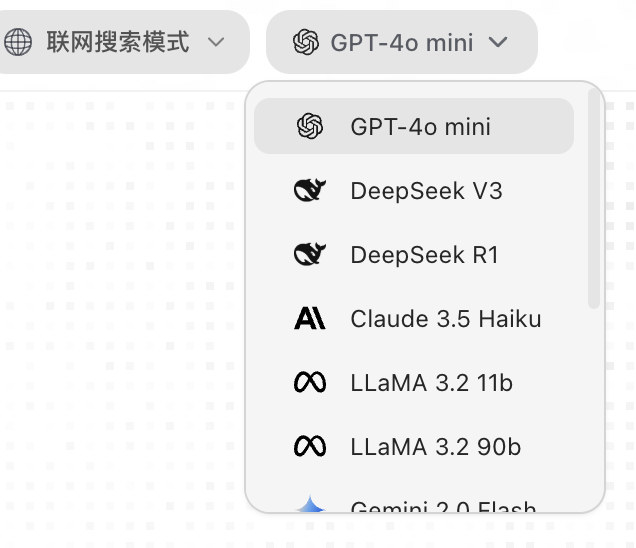Click the Meta logo beside LLaMA 3.2 90b
Image resolution: width=636 pixels, height=548 pixels.
pyautogui.click(x=310, y=446)
